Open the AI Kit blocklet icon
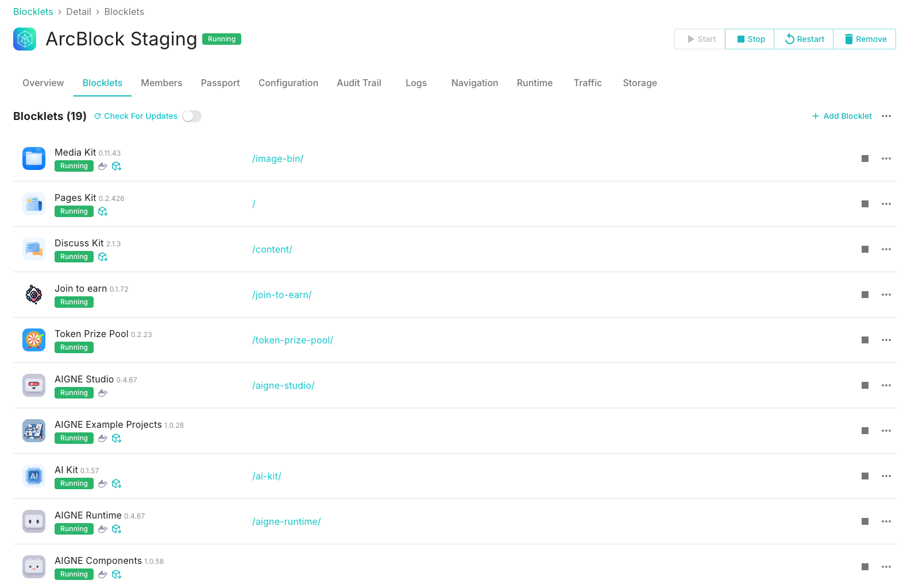 click(x=34, y=476)
